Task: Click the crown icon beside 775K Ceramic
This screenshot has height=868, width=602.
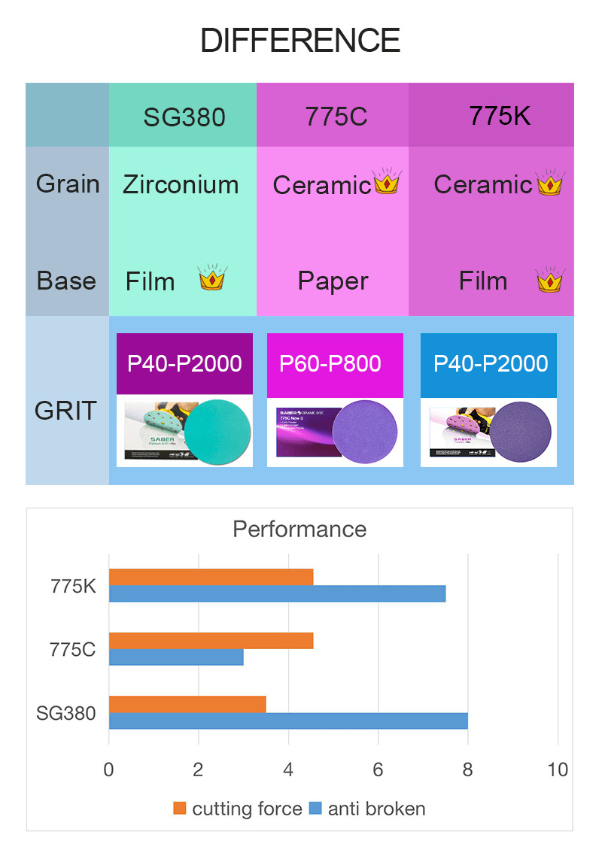Action: (x=551, y=181)
